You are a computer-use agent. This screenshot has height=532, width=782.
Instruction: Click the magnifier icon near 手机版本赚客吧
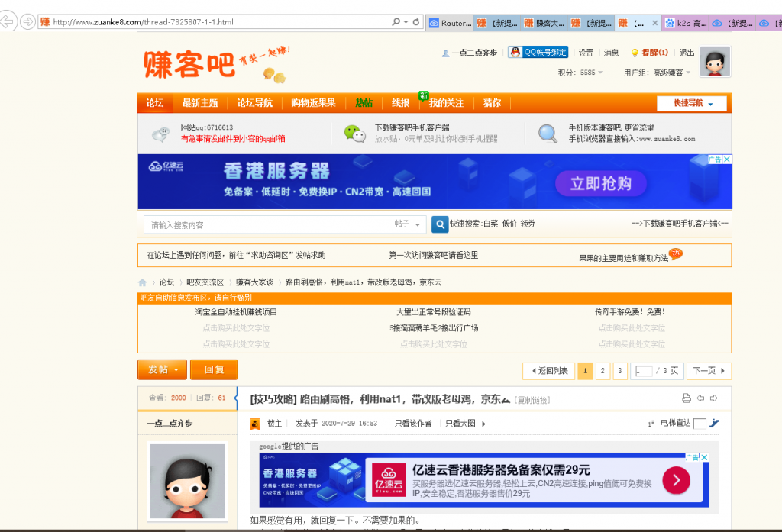548,134
